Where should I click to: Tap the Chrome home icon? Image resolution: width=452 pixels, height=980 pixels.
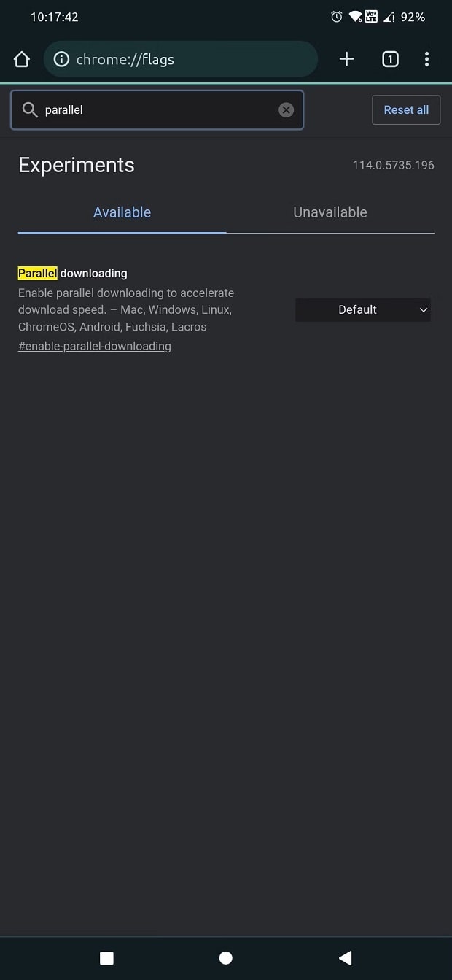point(22,59)
